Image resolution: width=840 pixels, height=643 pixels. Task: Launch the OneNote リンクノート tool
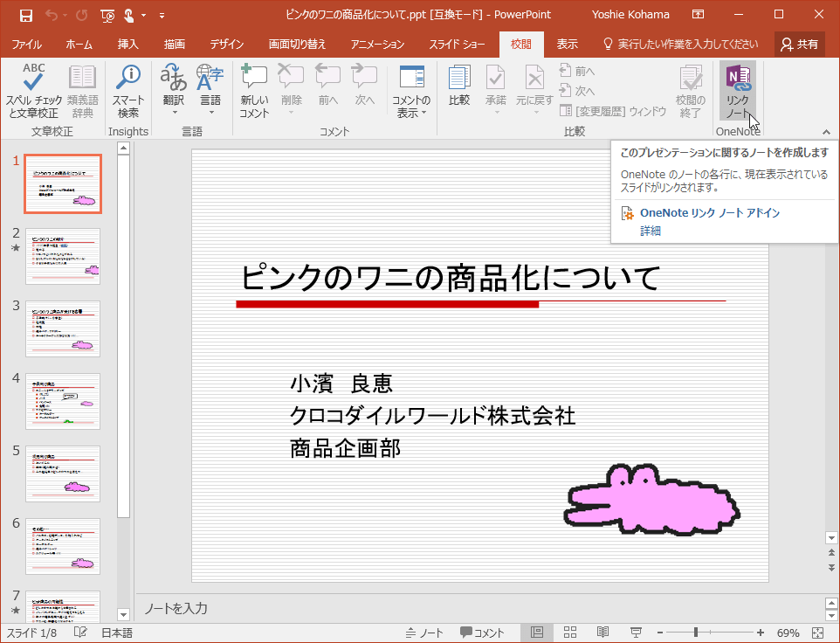click(x=738, y=87)
